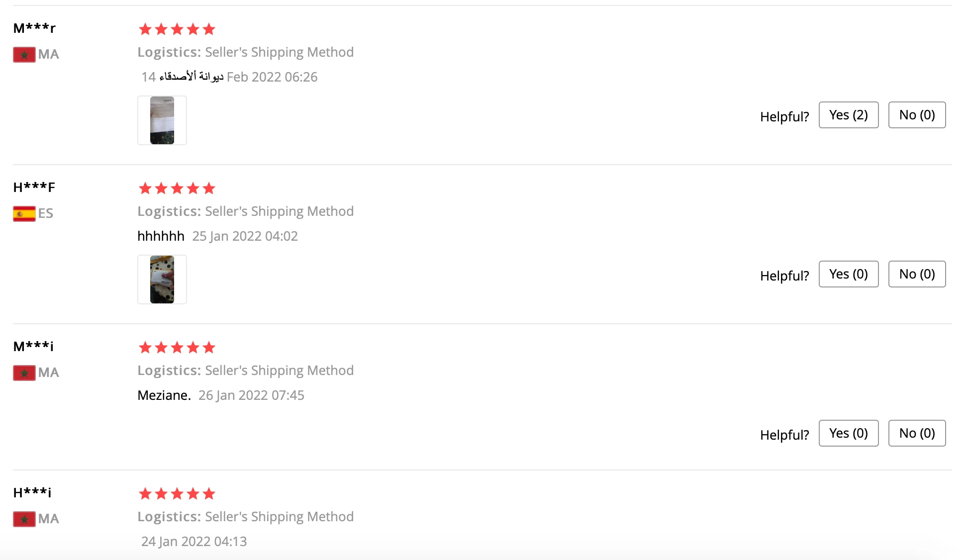Viewport: 967px width, 560px height.
Task: Click Yes (0) on the Meziane review
Action: point(848,433)
